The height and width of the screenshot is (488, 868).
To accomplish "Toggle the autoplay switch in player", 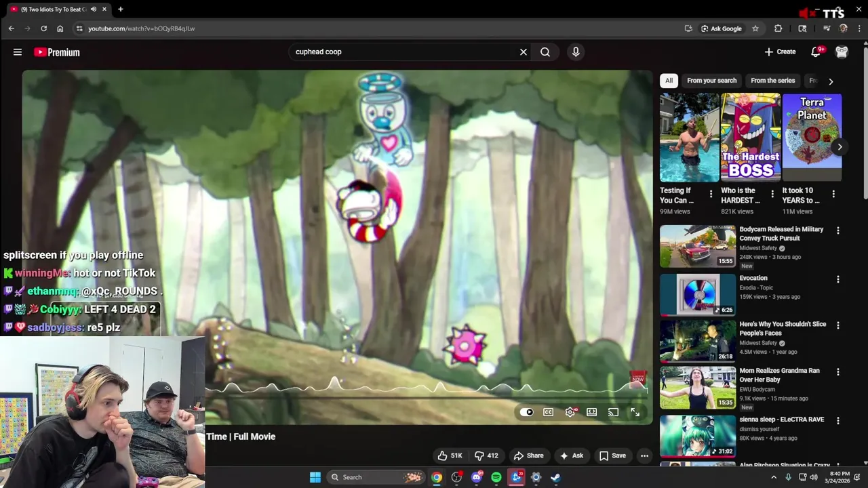I will pyautogui.click(x=527, y=412).
